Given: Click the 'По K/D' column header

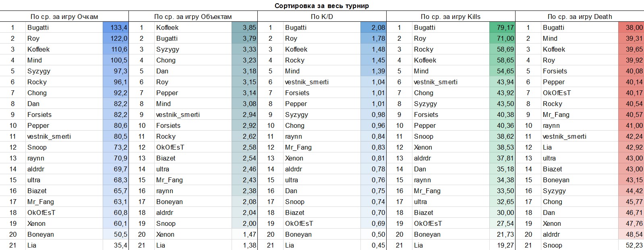Looking at the screenshot, I should pos(322,17).
